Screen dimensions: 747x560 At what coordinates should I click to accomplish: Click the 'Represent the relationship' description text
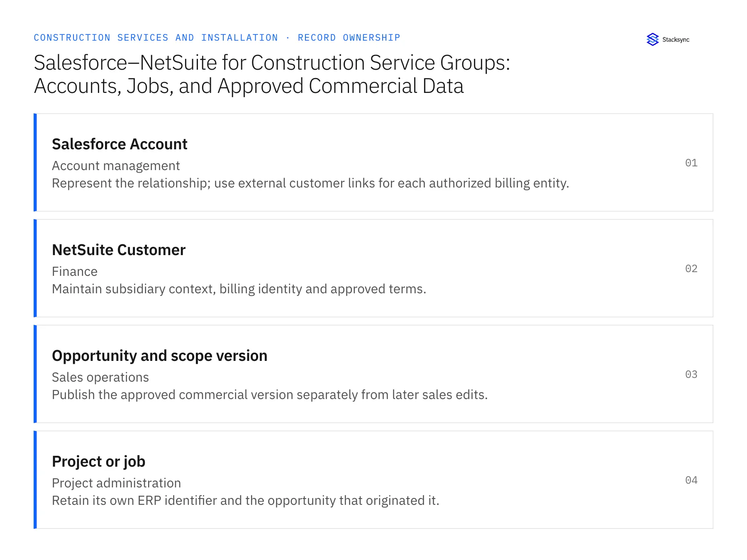pos(310,183)
